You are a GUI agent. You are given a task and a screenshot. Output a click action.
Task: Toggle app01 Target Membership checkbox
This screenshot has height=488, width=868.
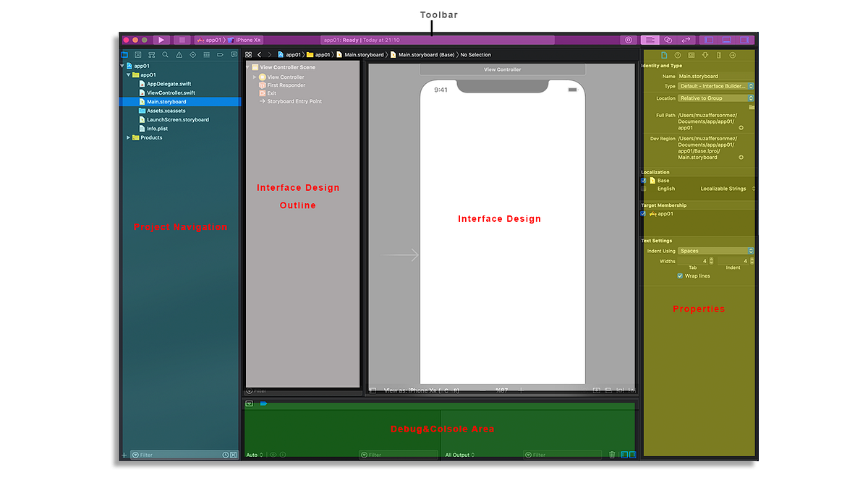tap(644, 213)
